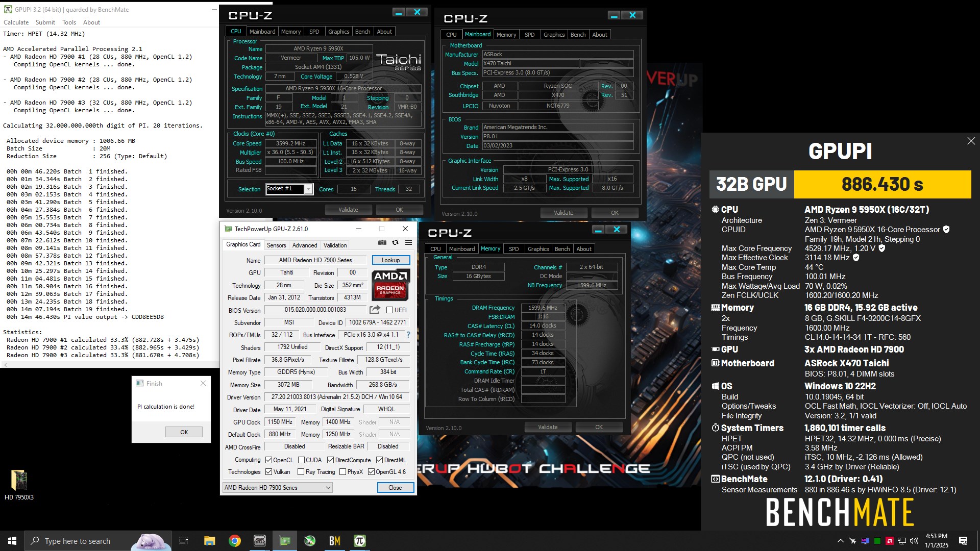
Task: Click BIOS Version export share icon
Action: (x=375, y=310)
